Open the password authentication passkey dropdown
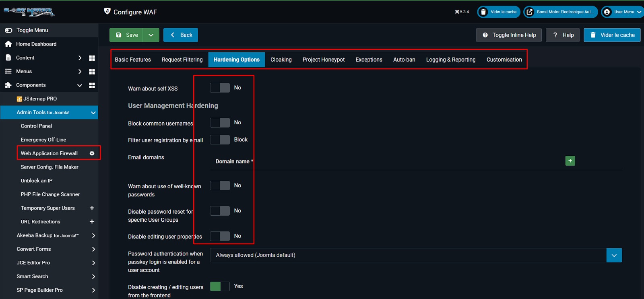The height and width of the screenshot is (299, 644). [614, 255]
